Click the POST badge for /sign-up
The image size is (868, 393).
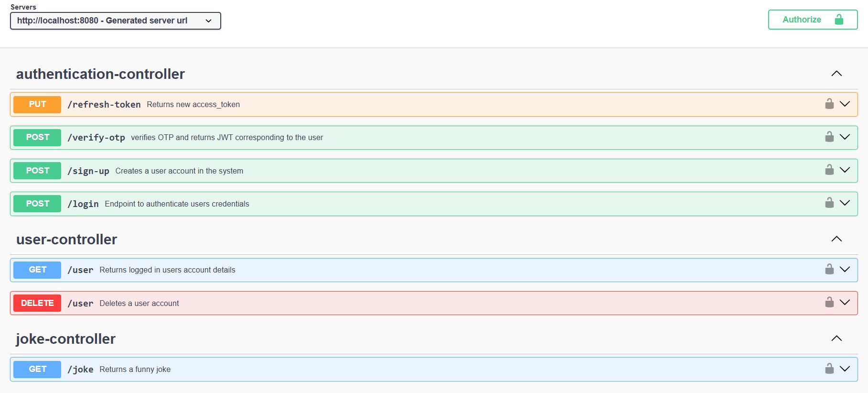(37, 171)
